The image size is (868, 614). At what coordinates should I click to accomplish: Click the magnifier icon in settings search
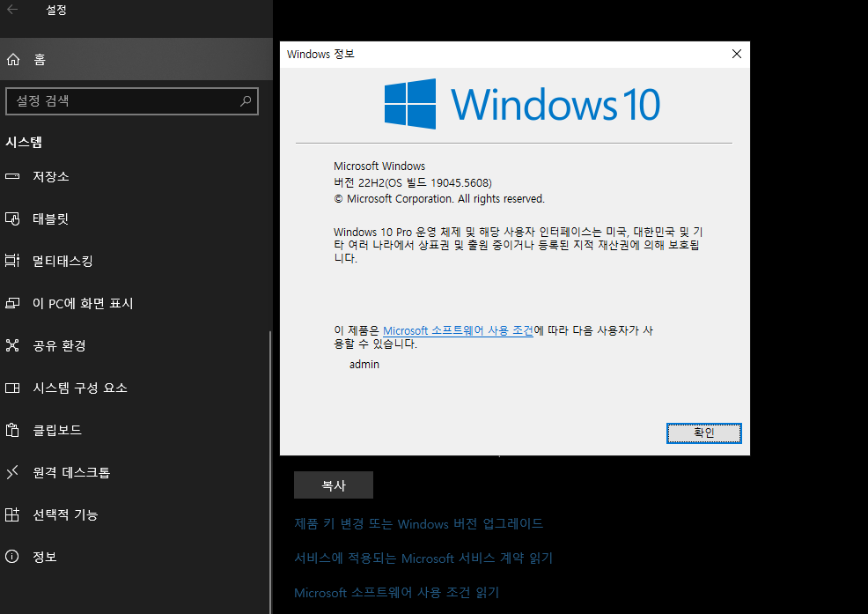point(246,100)
